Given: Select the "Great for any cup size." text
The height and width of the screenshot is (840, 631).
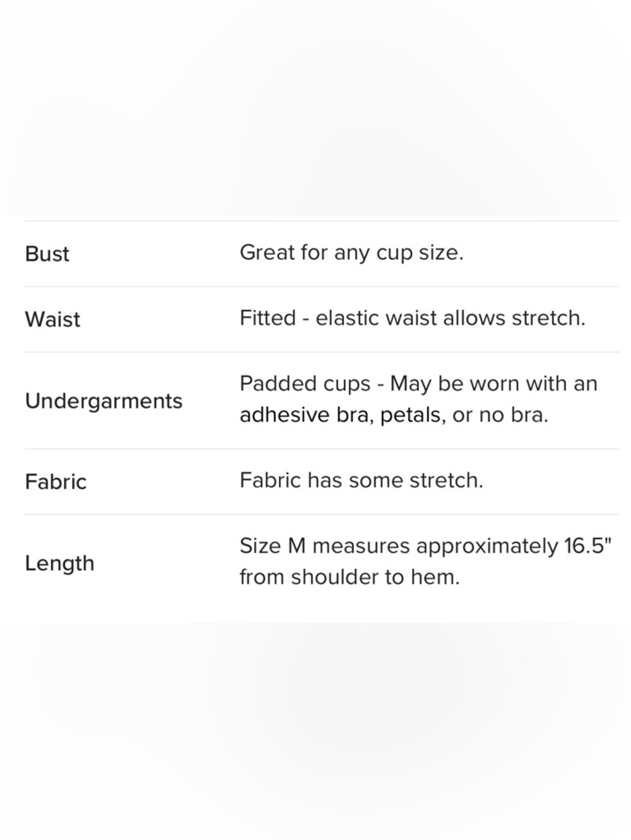Looking at the screenshot, I should 351,253.
